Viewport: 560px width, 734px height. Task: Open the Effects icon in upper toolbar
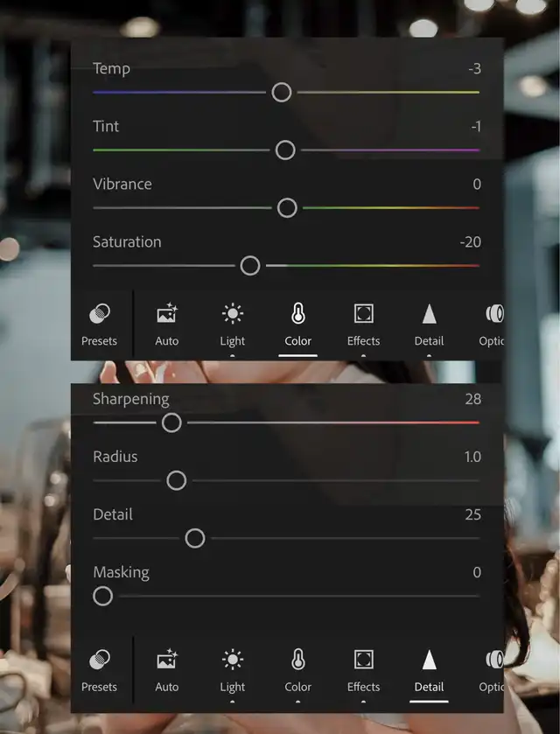pos(363,314)
